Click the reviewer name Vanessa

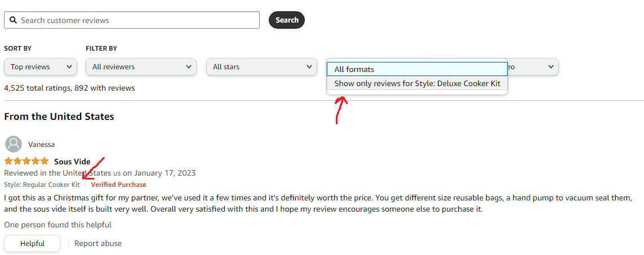(x=42, y=144)
